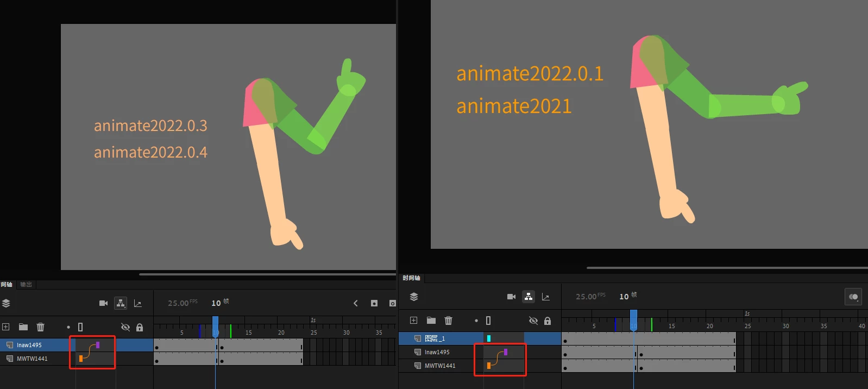Toggle hide all layers eye in right timeline
This screenshot has height=389, width=868.
point(533,321)
